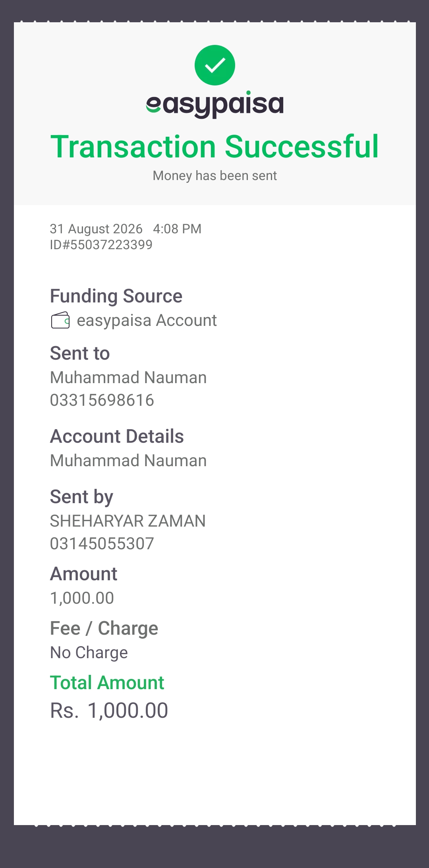
Task: Select the date 31 August 2026
Action: click(x=96, y=229)
